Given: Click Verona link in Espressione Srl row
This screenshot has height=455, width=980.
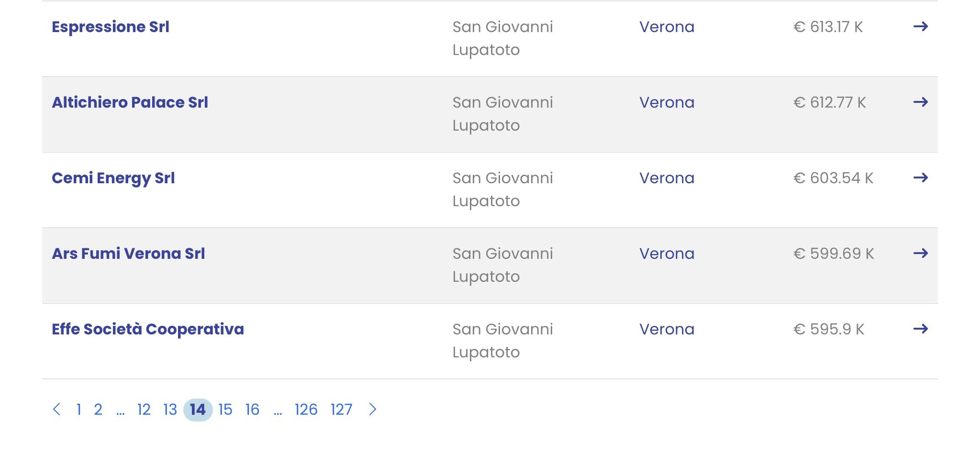Looking at the screenshot, I should pos(667,27).
